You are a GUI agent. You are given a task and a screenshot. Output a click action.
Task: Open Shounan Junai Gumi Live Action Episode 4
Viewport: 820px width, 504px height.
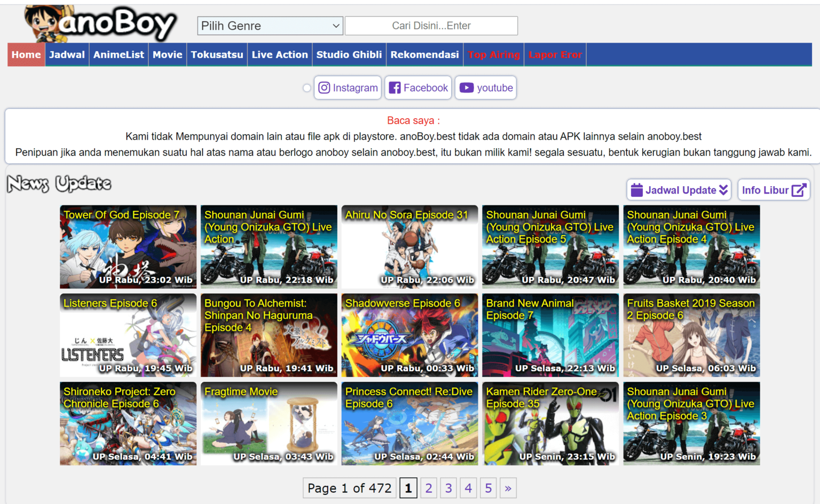tap(691, 247)
